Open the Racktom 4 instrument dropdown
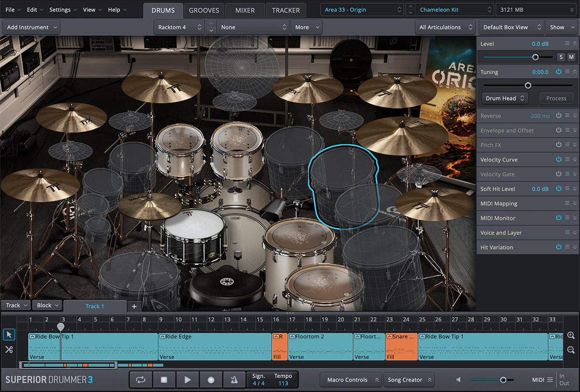 [x=179, y=27]
